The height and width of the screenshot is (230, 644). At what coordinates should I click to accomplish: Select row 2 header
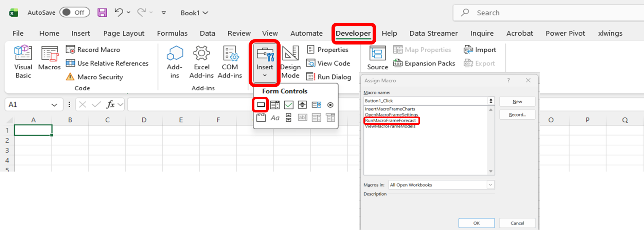click(7, 140)
